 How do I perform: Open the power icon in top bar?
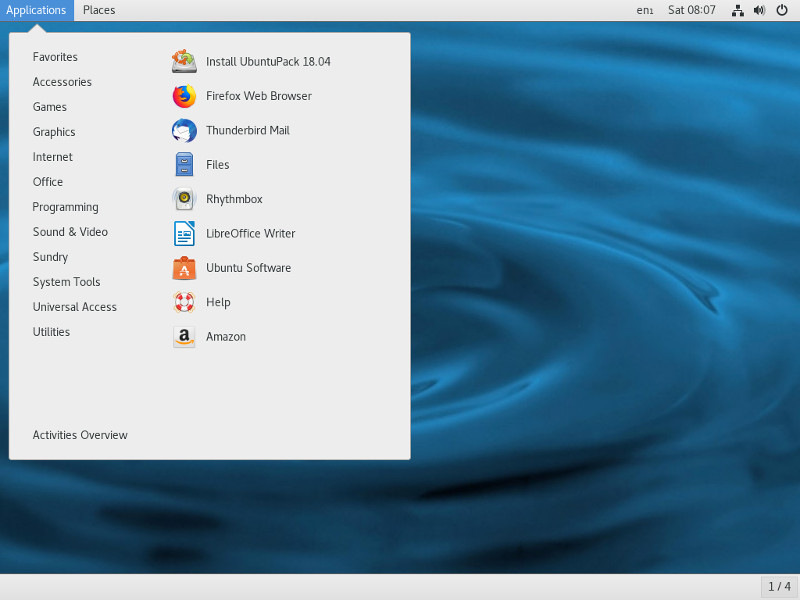(x=782, y=10)
